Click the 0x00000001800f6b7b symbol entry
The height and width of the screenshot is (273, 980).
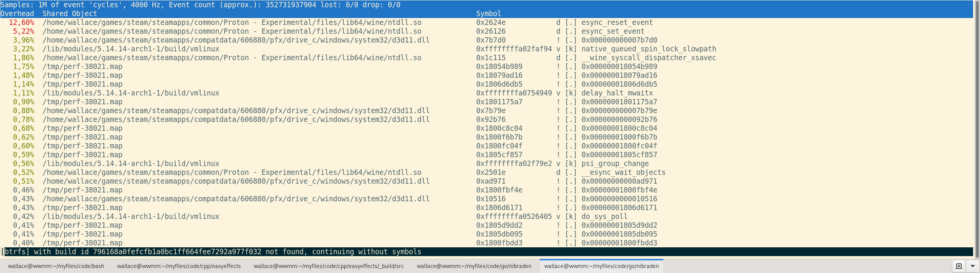(619, 137)
